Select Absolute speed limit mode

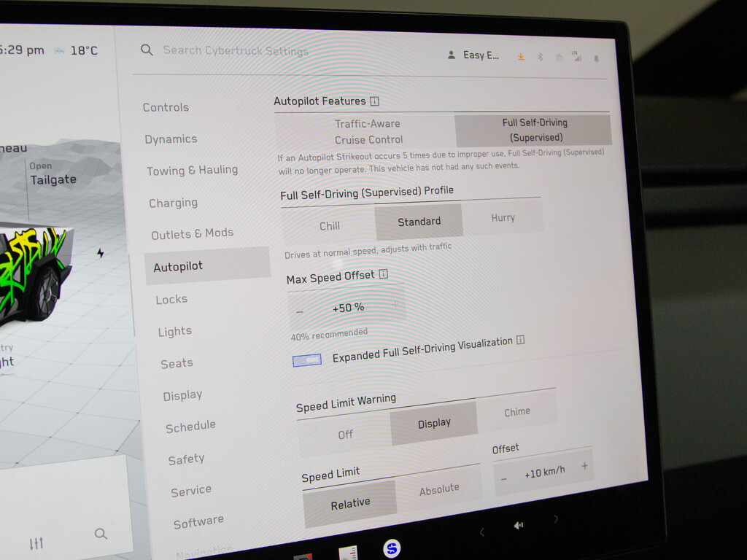[x=438, y=489]
